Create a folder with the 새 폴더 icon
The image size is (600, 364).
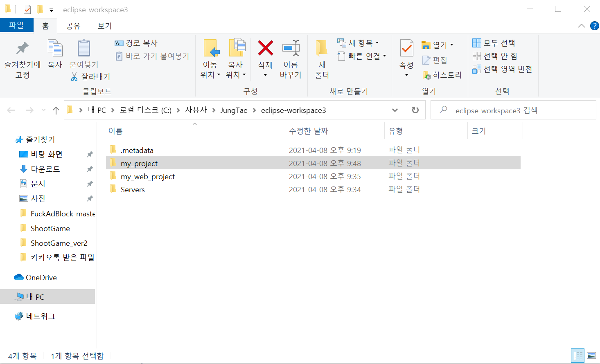321,57
